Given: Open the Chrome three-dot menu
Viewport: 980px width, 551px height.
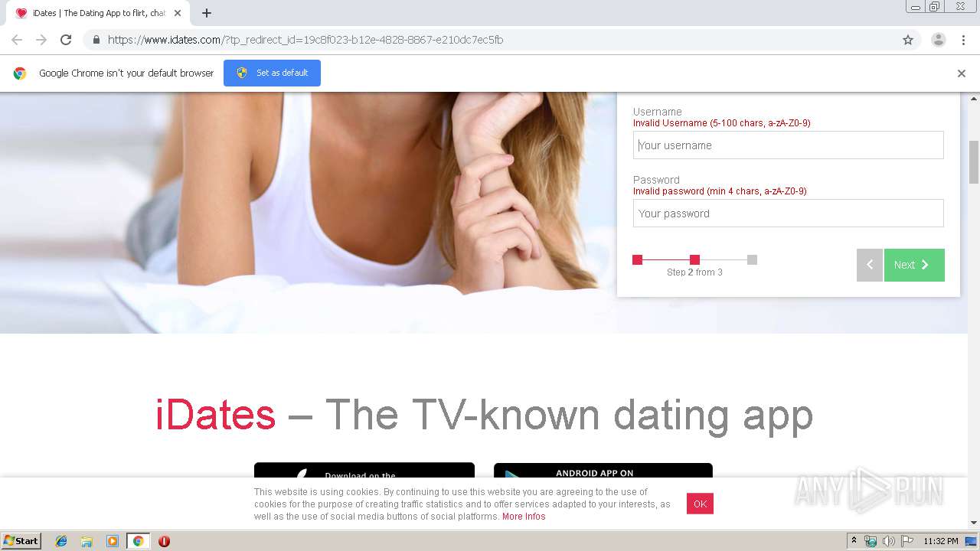Looking at the screenshot, I should click(963, 40).
